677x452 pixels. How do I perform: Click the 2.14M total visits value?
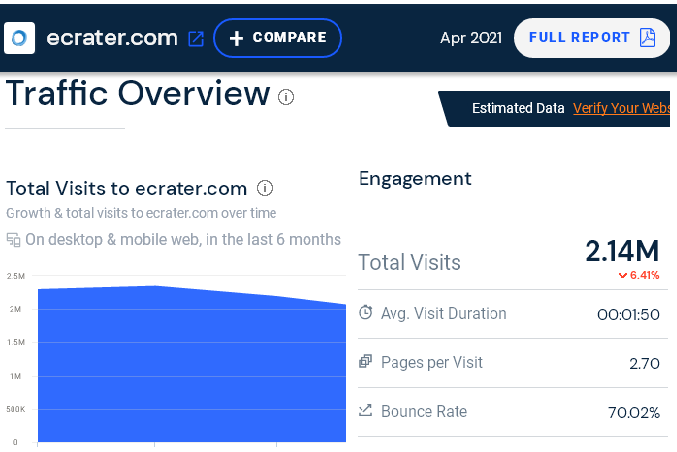(x=622, y=251)
